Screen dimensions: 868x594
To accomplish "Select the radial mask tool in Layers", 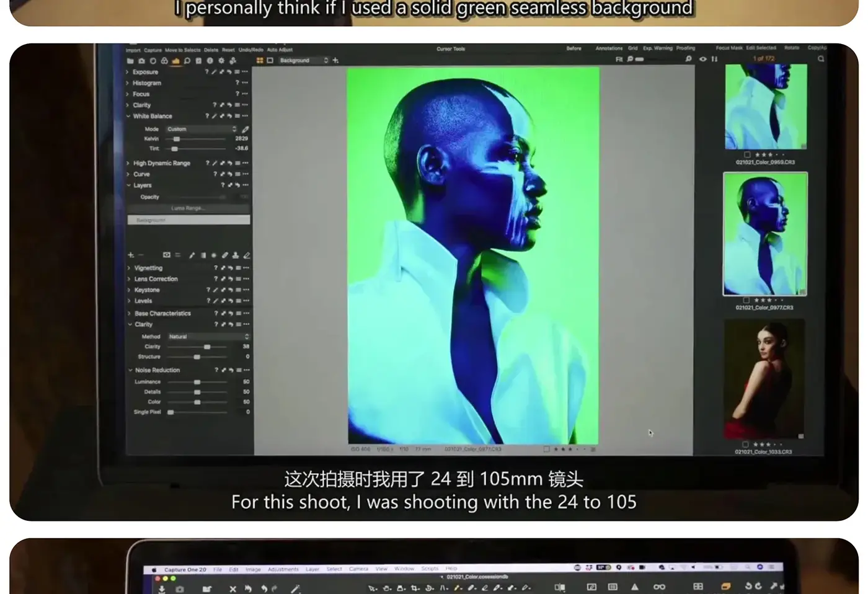I will tap(214, 255).
